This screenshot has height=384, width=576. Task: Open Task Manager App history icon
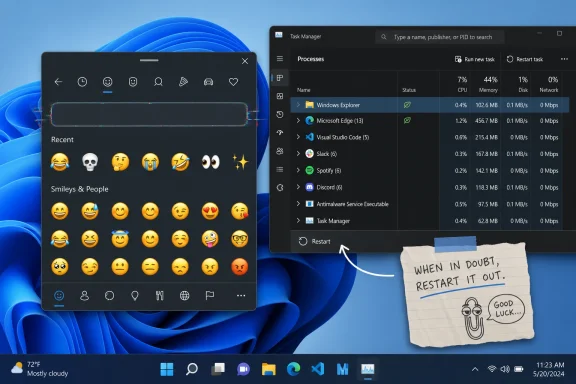[280, 114]
